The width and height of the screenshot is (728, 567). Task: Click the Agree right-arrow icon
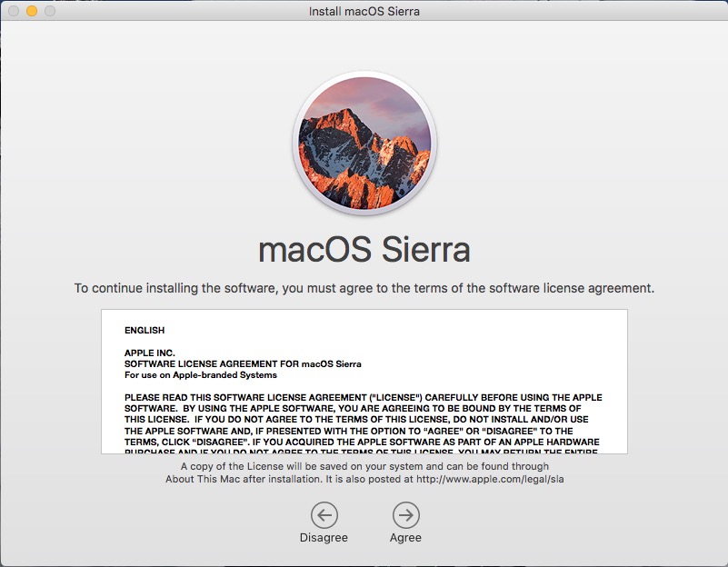[405, 515]
